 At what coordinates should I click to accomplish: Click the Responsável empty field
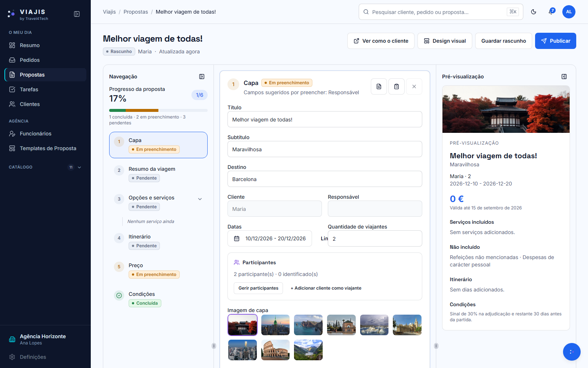click(375, 209)
